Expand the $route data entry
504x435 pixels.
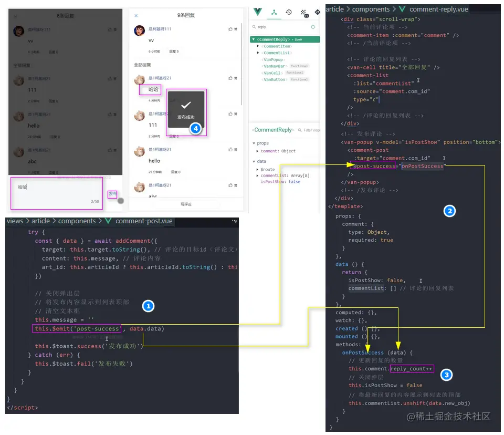point(257,170)
